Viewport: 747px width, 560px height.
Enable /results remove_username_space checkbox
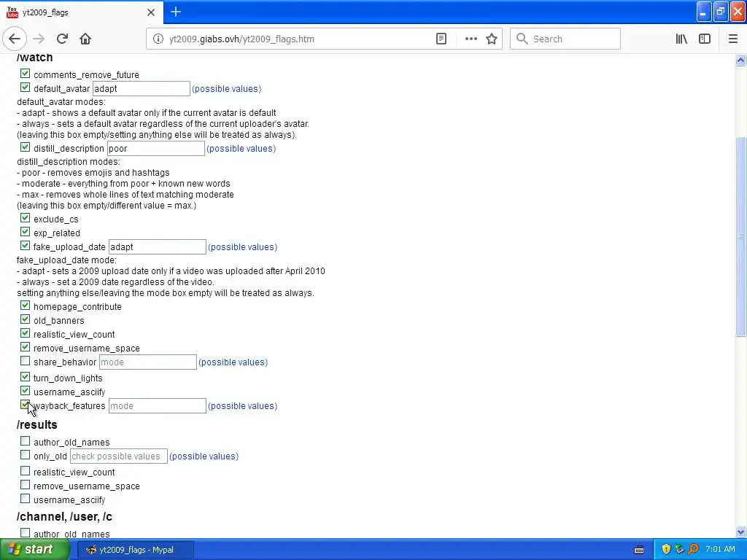click(x=26, y=485)
